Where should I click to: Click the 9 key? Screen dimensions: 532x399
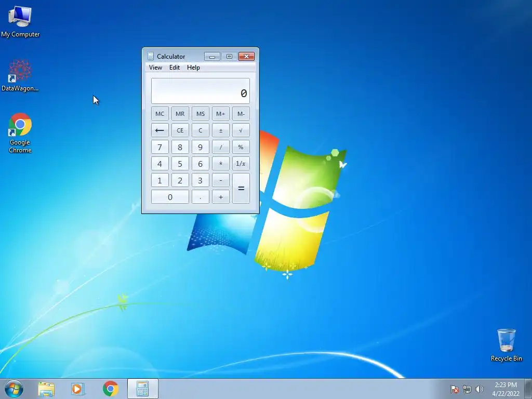point(201,147)
